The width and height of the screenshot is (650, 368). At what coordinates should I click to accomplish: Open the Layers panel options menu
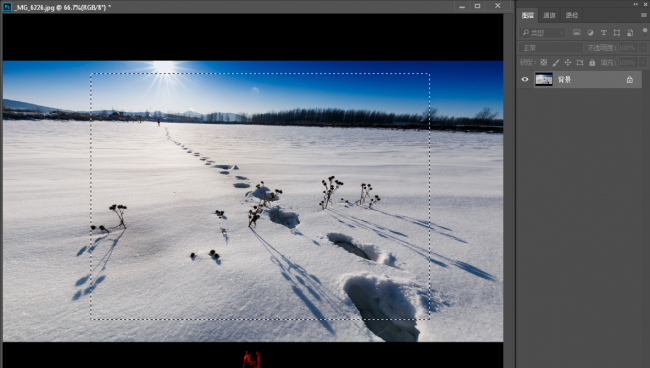click(644, 15)
